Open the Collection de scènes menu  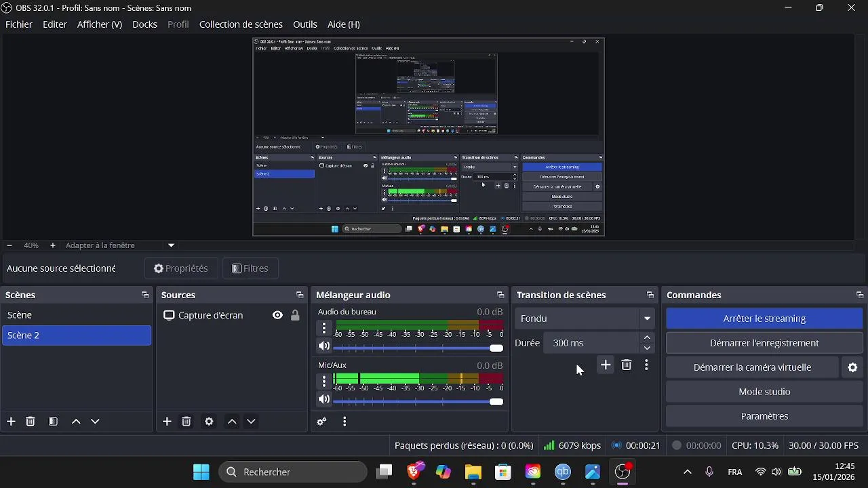point(241,24)
